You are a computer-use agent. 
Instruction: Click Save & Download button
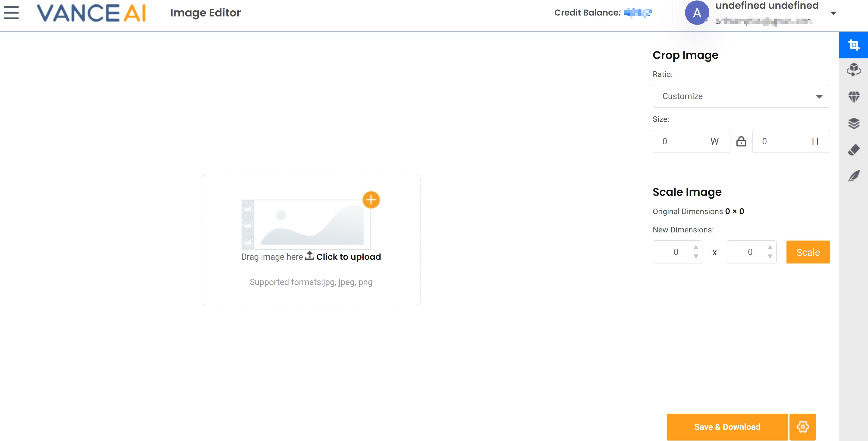727,426
